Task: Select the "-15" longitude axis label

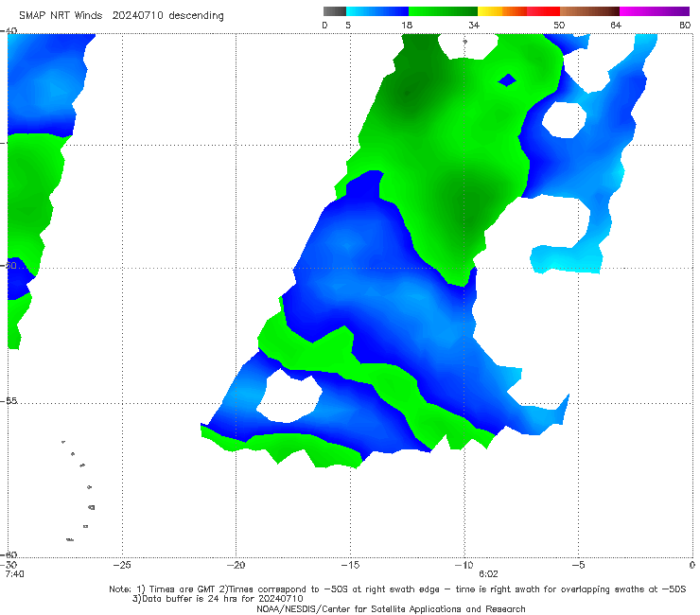Action: pos(350,565)
